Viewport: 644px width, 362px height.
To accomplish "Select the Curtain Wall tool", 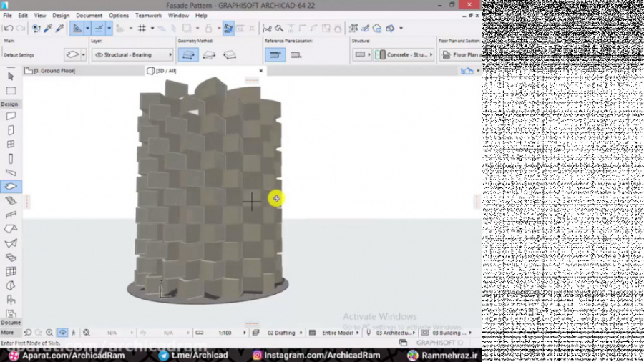I will (x=11, y=271).
